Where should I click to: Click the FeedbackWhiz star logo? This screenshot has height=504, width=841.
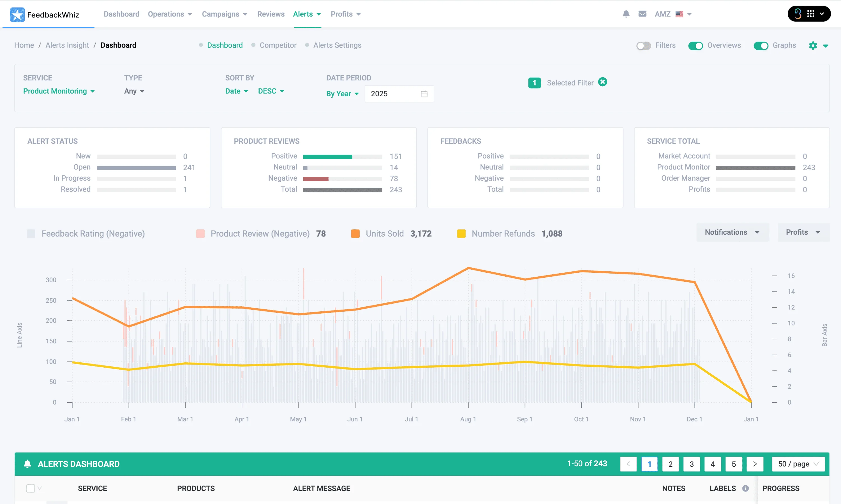pos(17,15)
